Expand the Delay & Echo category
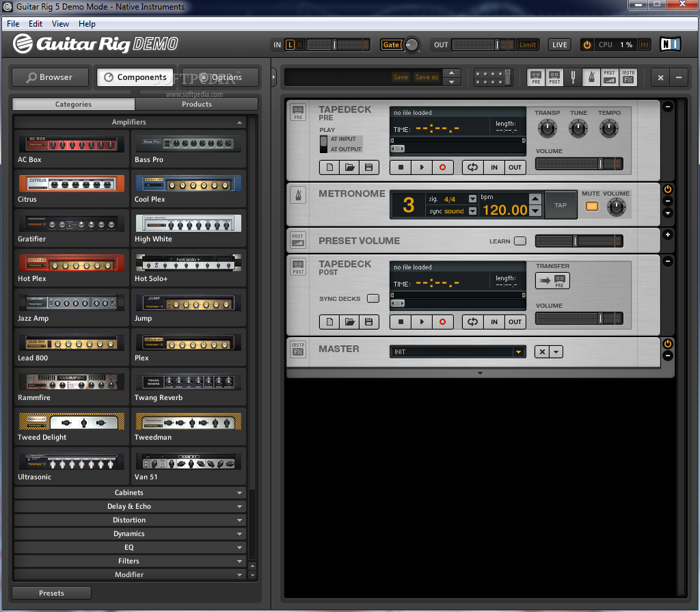Viewport: 700px width, 612px height. [x=129, y=507]
